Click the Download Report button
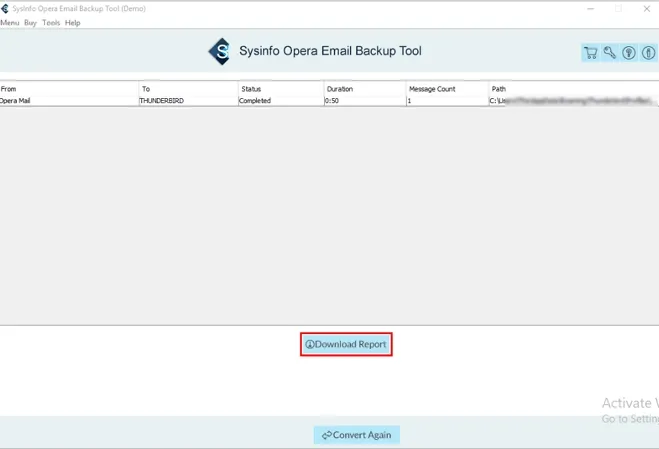 [346, 344]
